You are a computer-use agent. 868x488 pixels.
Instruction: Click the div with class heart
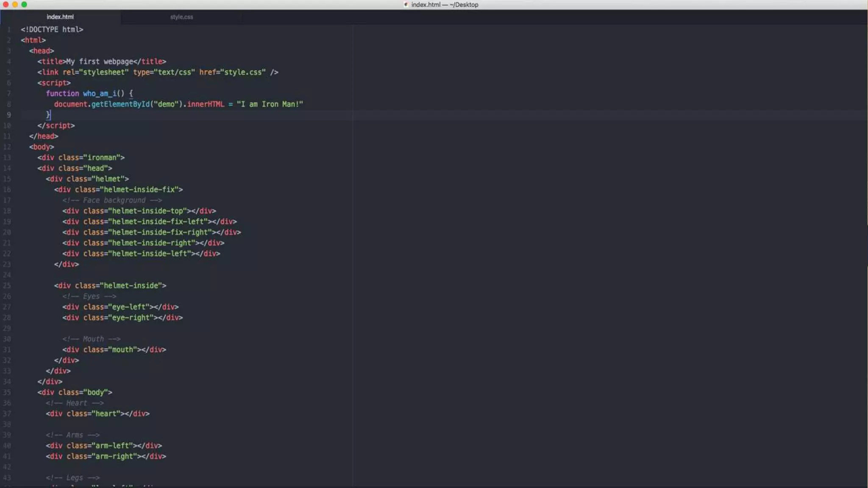[x=97, y=414]
